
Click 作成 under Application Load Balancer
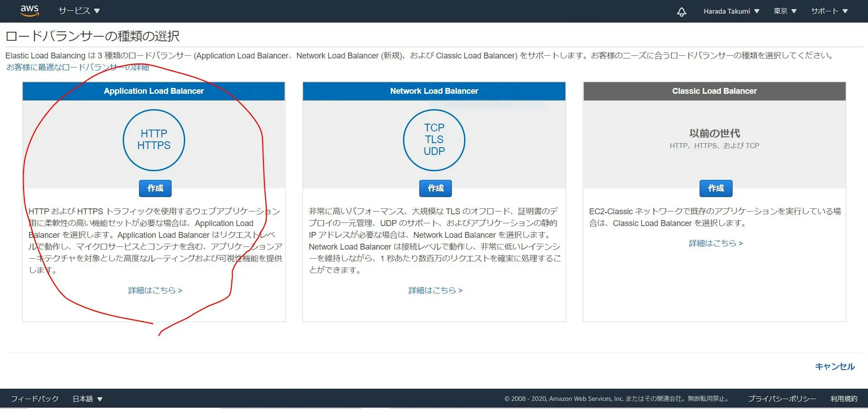pyautogui.click(x=155, y=188)
